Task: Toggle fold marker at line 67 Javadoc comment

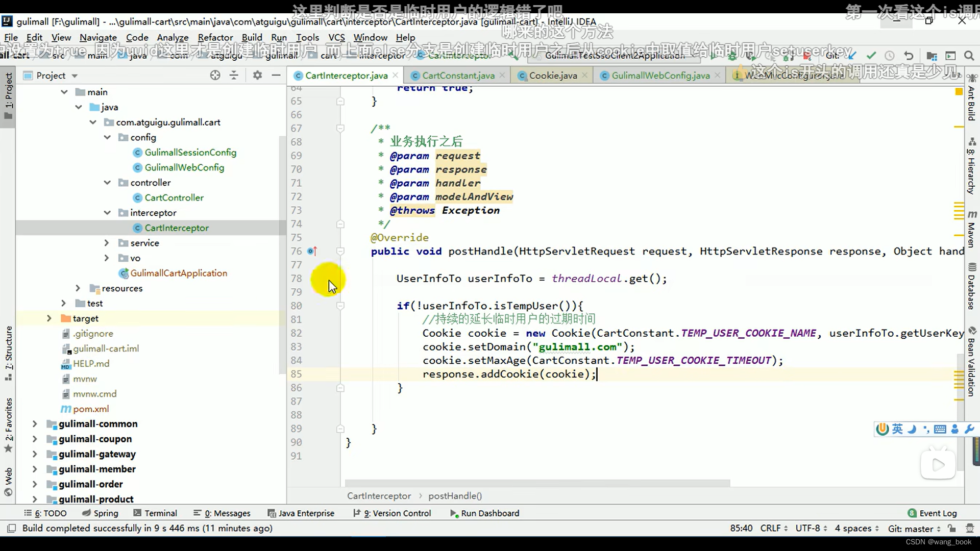Action: 340,128
